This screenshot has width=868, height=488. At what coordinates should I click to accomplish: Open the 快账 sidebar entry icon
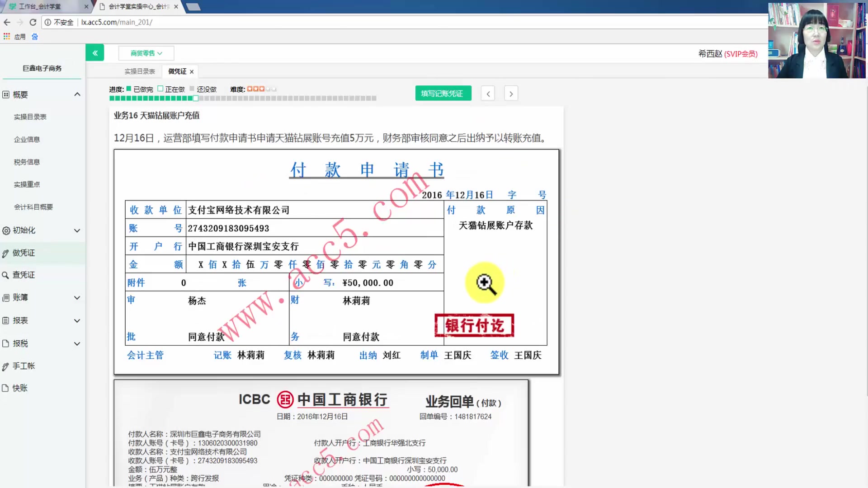click(5, 388)
